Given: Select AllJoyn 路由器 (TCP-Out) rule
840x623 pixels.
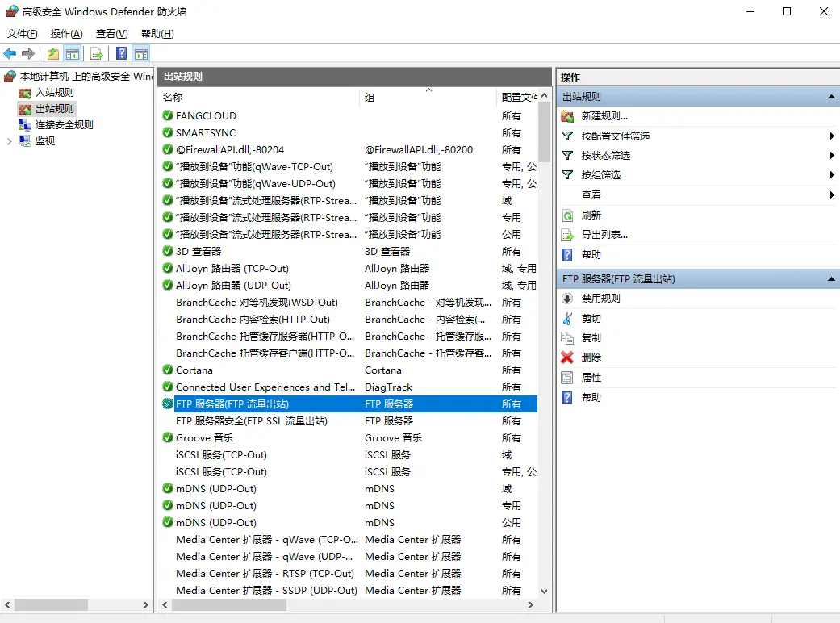Looking at the screenshot, I should [x=349, y=269].
